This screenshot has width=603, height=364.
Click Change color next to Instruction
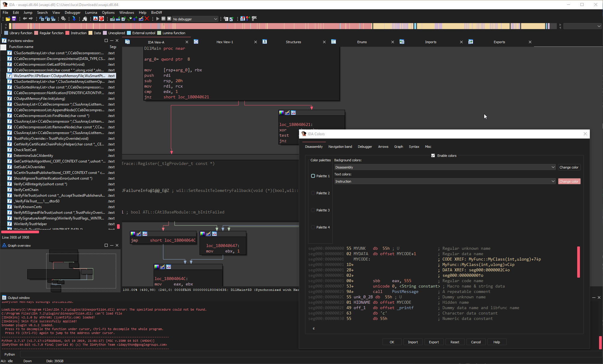pyautogui.click(x=569, y=181)
